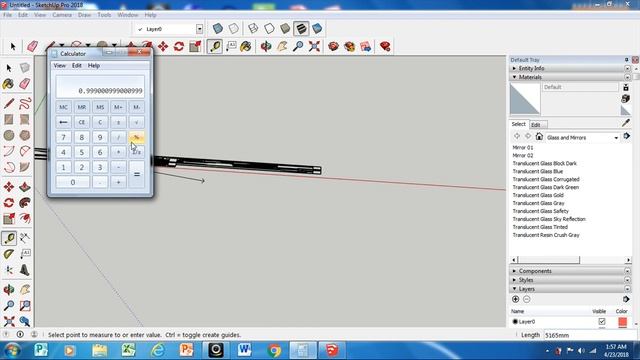Select the Polygon tool in left toolbar
Image resolution: width=640 pixels, height=360 pixels.
(25, 135)
